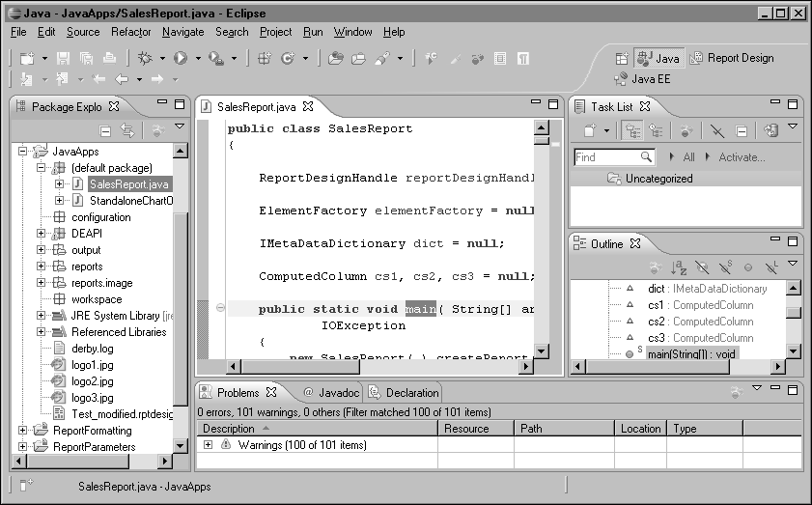Click Package Explorer vertical scrollbar down arrow
The image size is (812, 505).
click(181, 445)
